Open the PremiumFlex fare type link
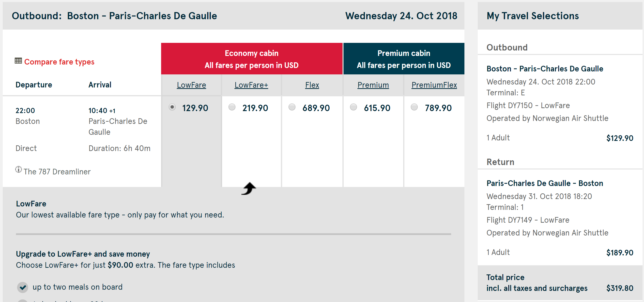 pyautogui.click(x=434, y=85)
